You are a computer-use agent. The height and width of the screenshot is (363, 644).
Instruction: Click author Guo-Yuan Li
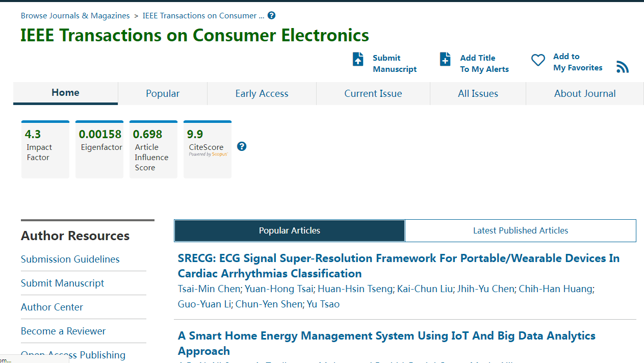pyautogui.click(x=204, y=304)
